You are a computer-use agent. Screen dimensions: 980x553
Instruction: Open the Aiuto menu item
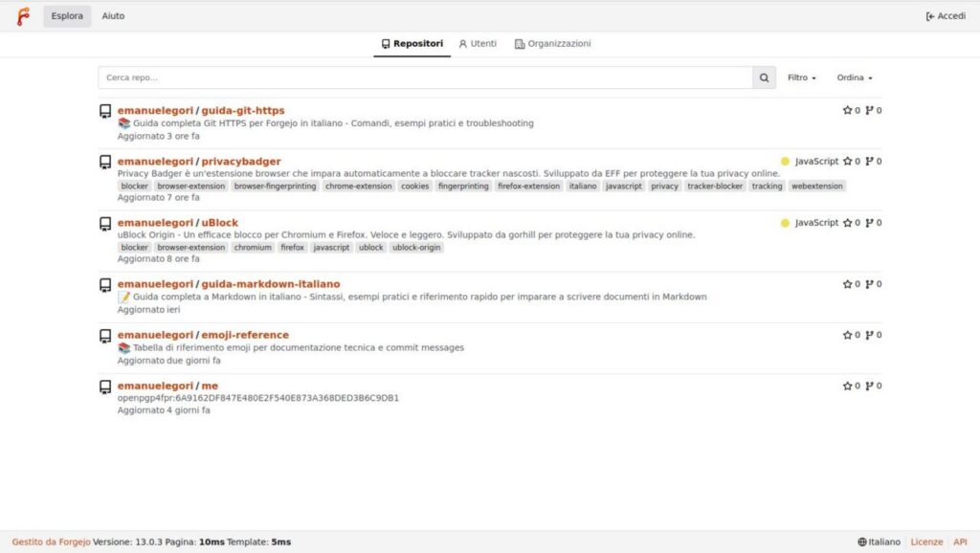(113, 16)
